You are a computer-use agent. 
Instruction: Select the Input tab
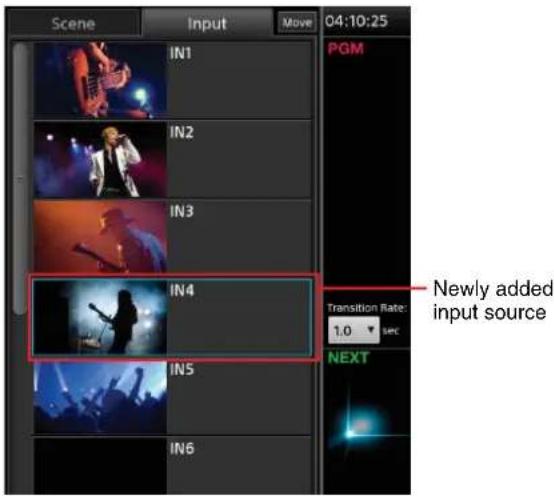point(207,23)
